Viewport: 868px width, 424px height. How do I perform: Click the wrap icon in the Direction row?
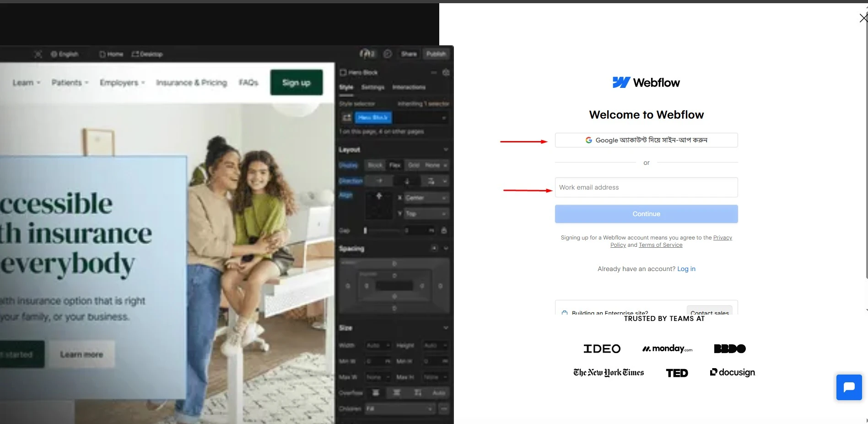[431, 181]
